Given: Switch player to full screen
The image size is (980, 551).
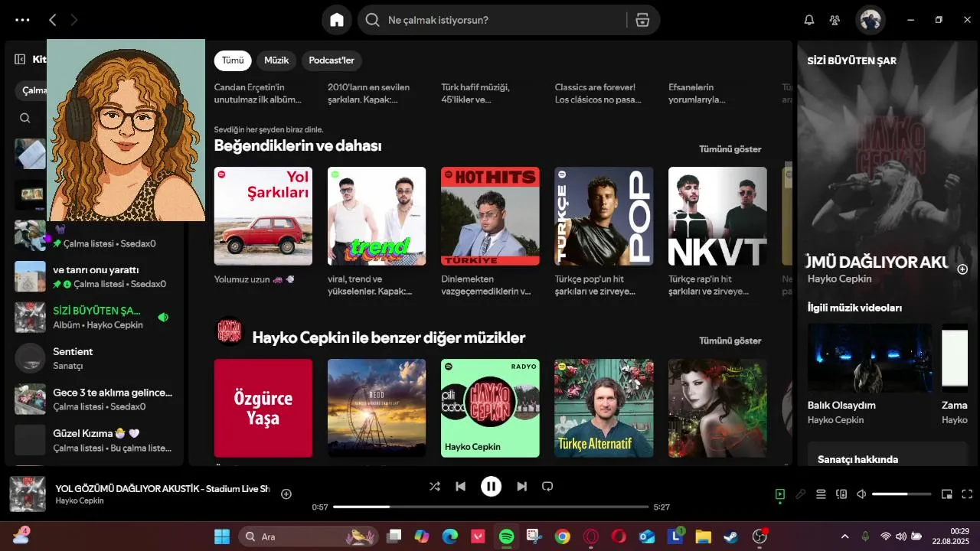Looking at the screenshot, I should [967, 494].
